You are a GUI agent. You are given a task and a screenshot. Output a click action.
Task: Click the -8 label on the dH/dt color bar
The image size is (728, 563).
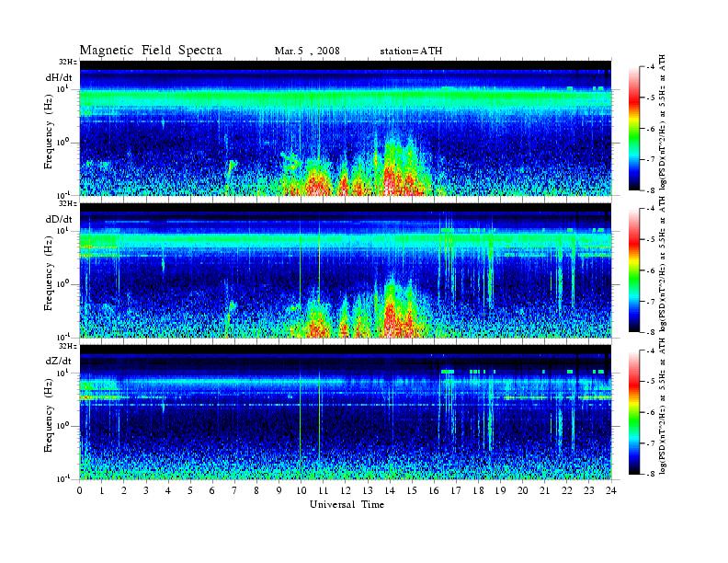point(651,190)
